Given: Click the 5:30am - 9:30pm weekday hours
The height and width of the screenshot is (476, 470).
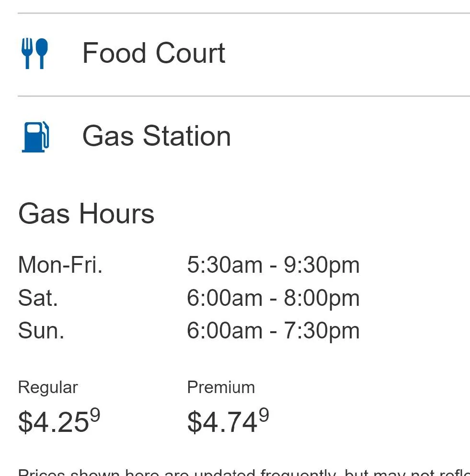Looking at the screenshot, I should [x=273, y=266].
